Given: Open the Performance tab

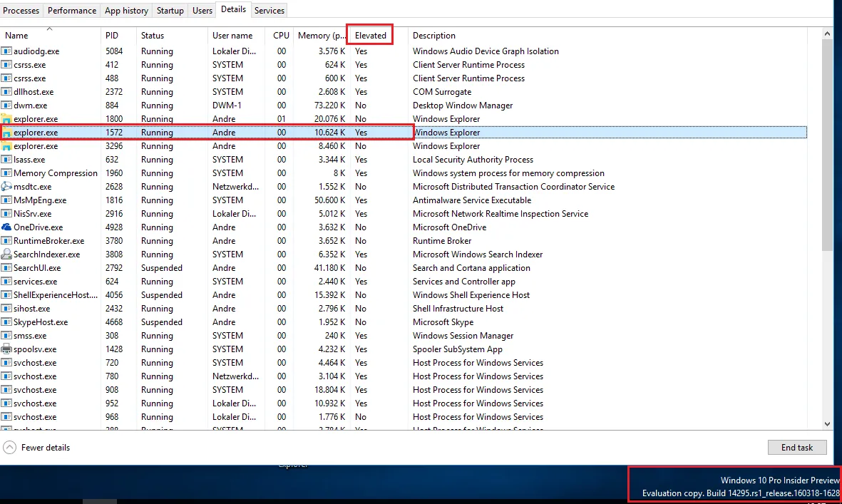Looking at the screenshot, I should coord(72,10).
